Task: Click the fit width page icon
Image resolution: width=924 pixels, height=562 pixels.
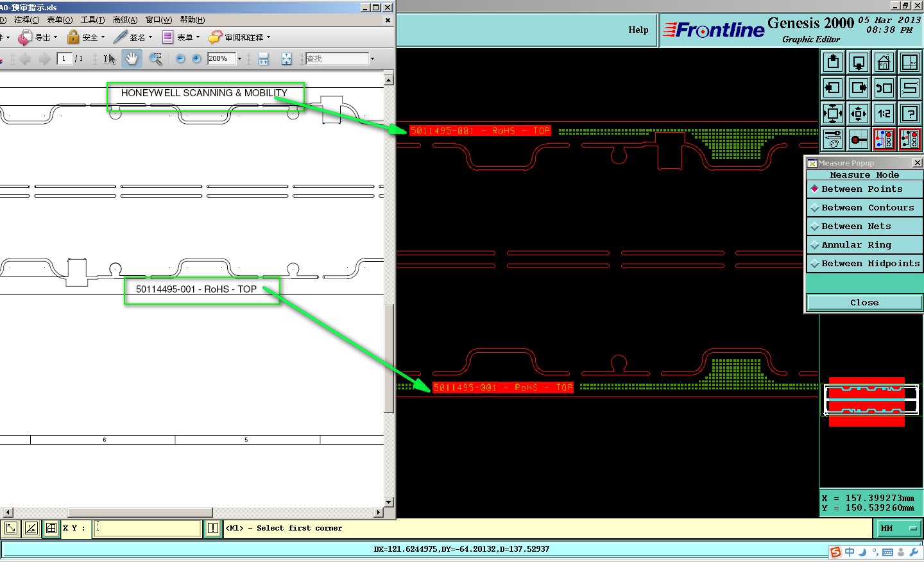Action: (263, 59)
